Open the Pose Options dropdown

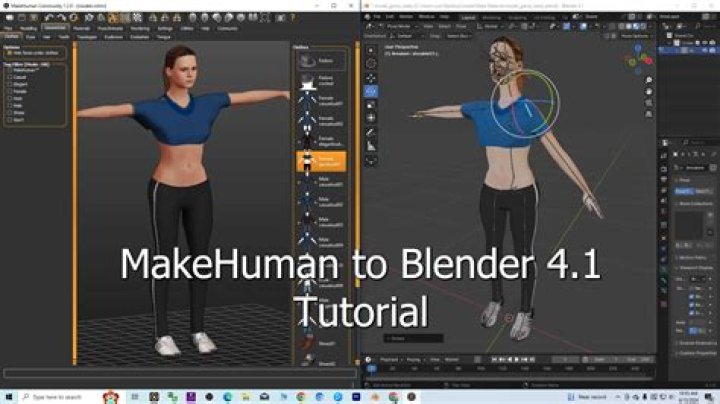click(635, 36)
